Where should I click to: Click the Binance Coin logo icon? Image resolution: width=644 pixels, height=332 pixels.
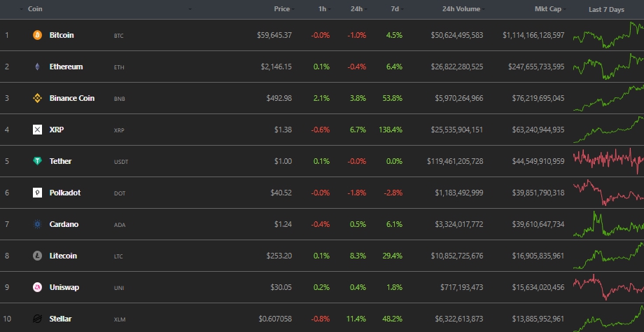[37, 98]
